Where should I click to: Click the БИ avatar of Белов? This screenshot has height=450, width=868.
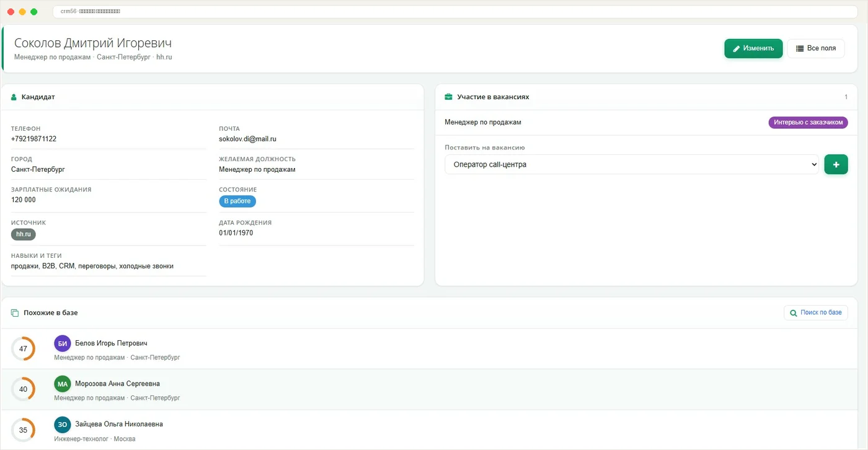(x=63, y=343)
